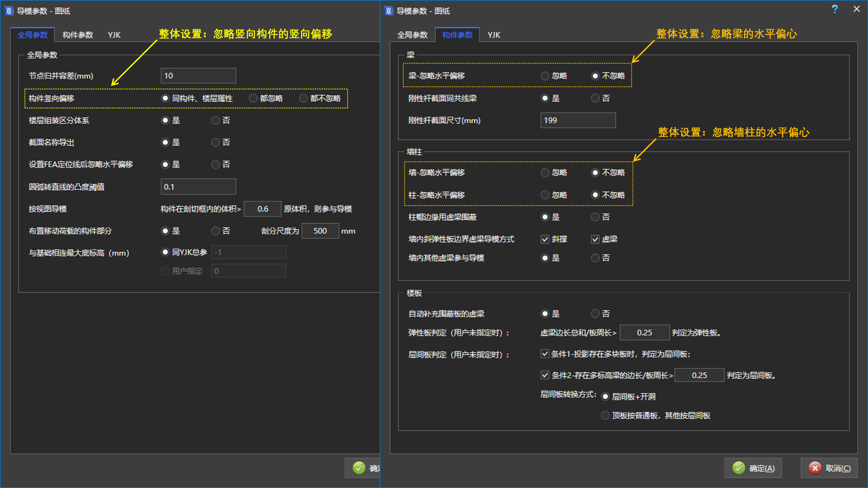Choose 都忽略 for 构件竖向偏移
The height and width of the screenshot is (488, 868).
tap(254, 99)
